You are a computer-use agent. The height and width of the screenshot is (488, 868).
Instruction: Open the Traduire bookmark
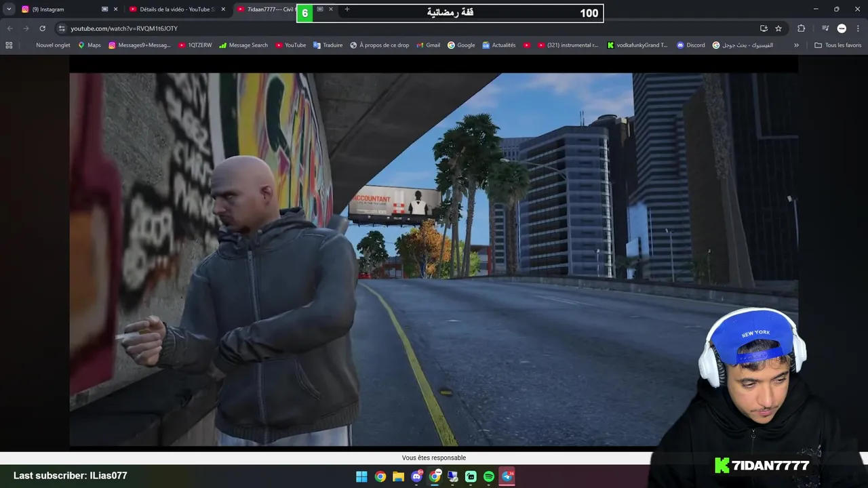328,45
